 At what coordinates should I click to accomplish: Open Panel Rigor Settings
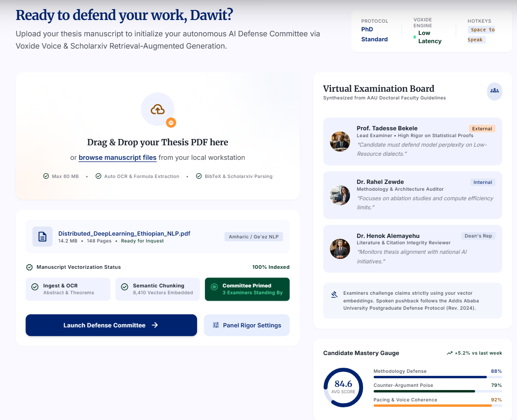tap(247, 325)
